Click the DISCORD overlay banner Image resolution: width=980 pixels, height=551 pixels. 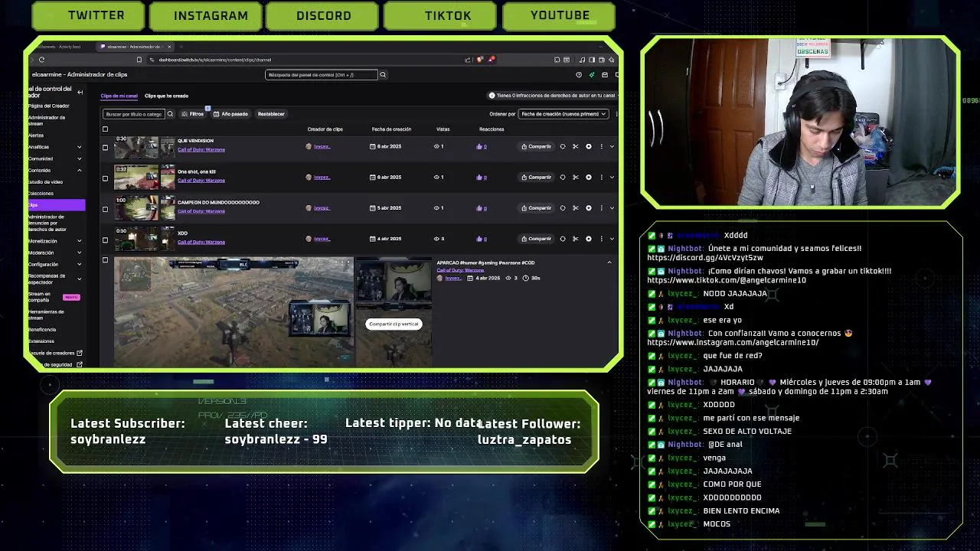pyautogui.click(x=322, y=15)
